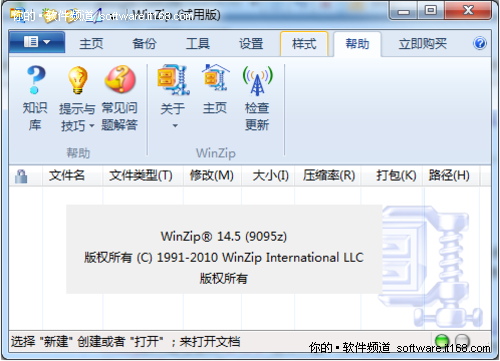Image resolution: width=500 pixels, height=361 pixels.
Task: Expand the 提示与技巧 dropdown arrow
Action: pyautogui.click(x=92, y=126)
